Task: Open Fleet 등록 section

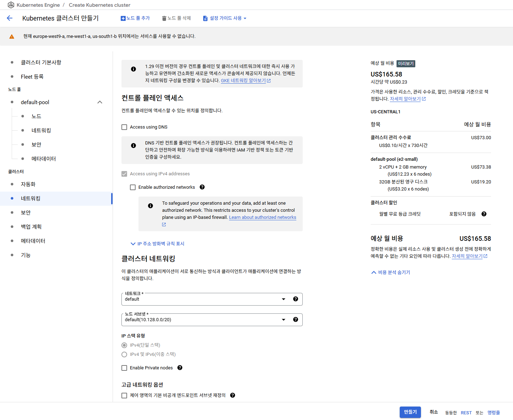Action: [32, 76]
